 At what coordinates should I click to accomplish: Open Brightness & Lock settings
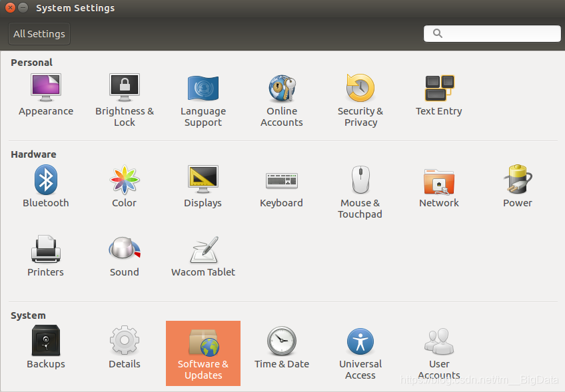pos(125,100)
